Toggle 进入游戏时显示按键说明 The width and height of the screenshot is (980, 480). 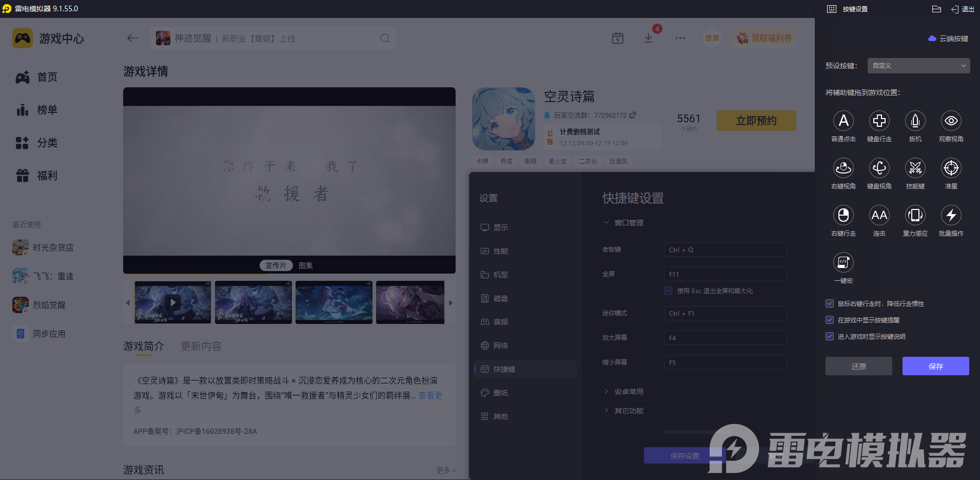[830, 336]
